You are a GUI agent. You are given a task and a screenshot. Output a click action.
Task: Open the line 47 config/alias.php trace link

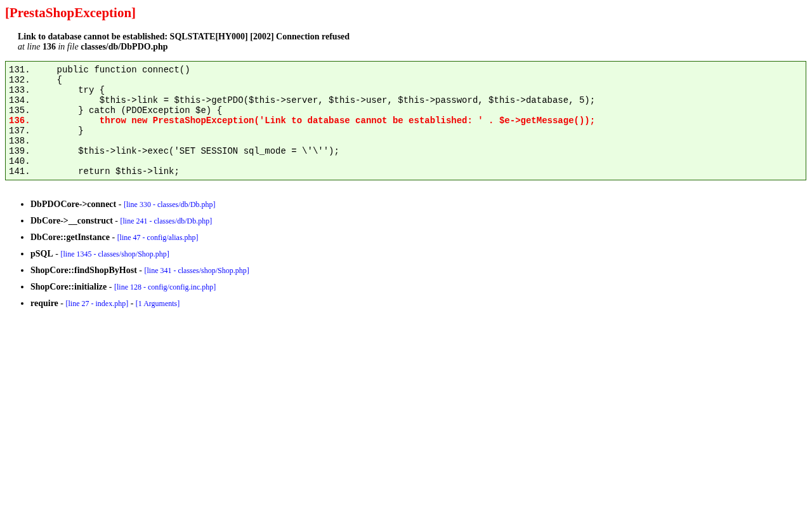(x=157, y=237)
